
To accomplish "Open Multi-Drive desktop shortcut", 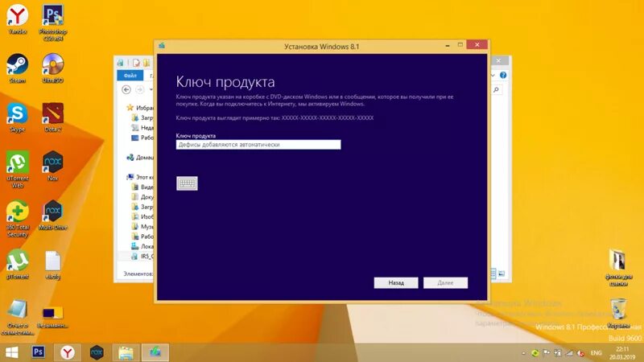I will point(52,215).
